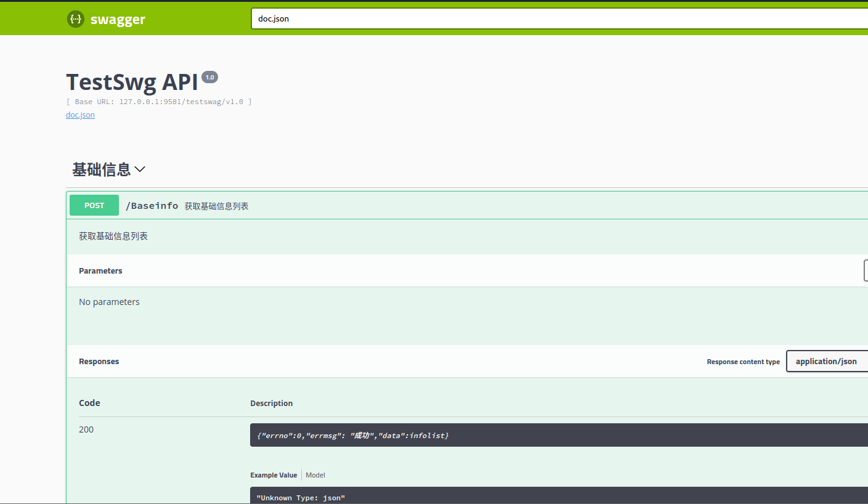Click the Description column header
This screenshot has width=868, height=504.
coord(272,404)
